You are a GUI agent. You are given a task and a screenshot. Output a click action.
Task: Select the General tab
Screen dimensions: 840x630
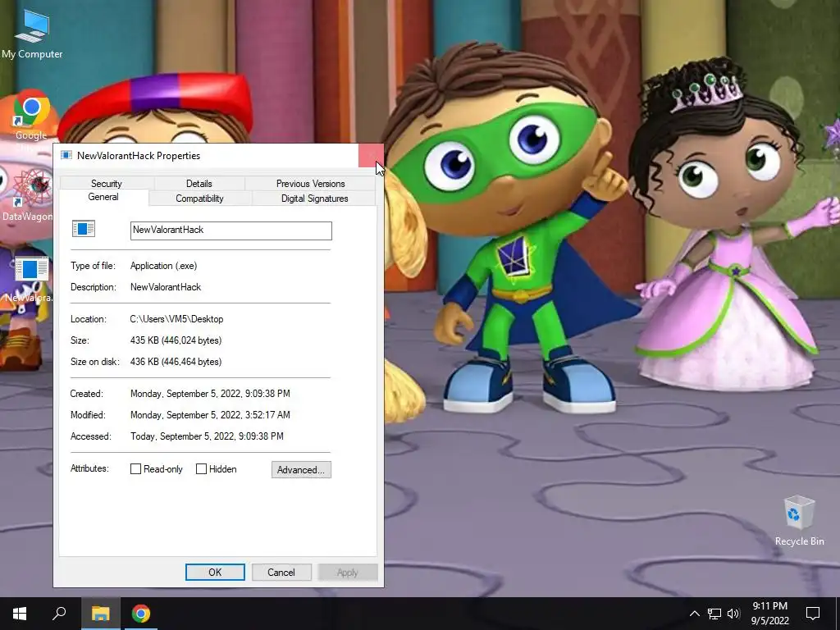click(x=103, y=197)
